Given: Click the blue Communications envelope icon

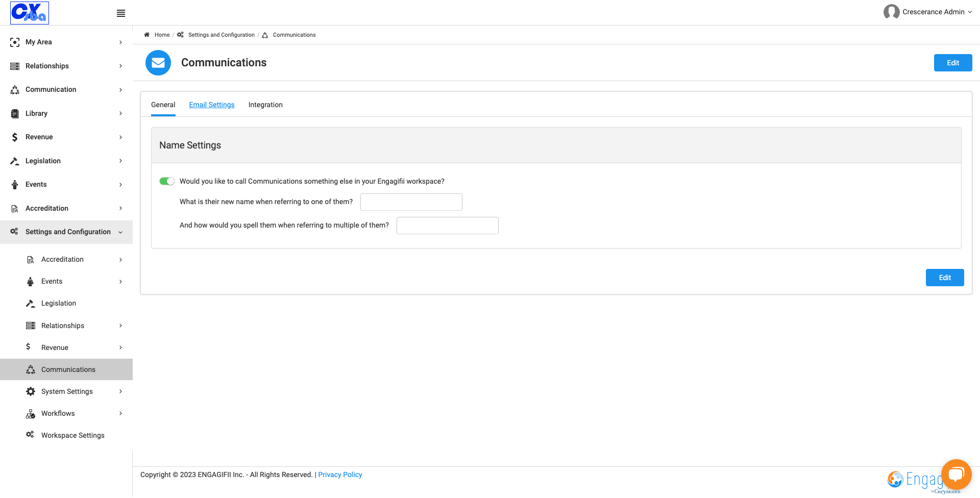Looking at the screenshot, I should pyautogui.click(x=158, y=63).
